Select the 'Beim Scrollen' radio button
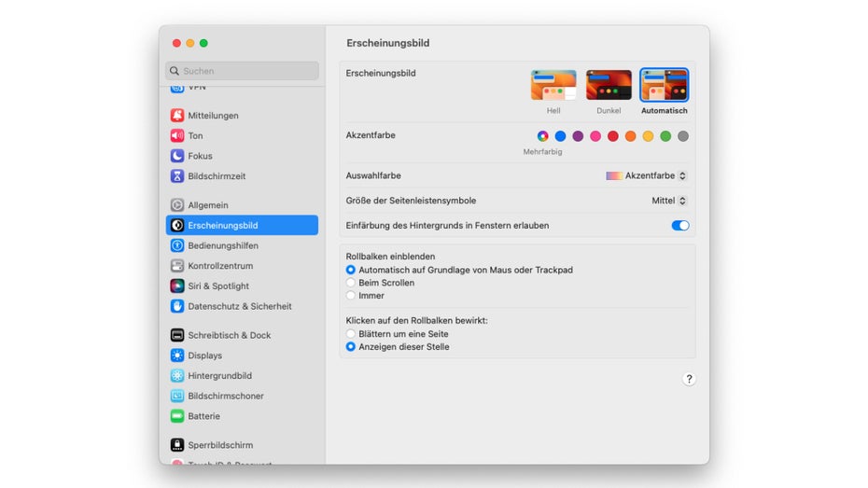The height and width of the screenshot is (488, 868). pos(351,283)
